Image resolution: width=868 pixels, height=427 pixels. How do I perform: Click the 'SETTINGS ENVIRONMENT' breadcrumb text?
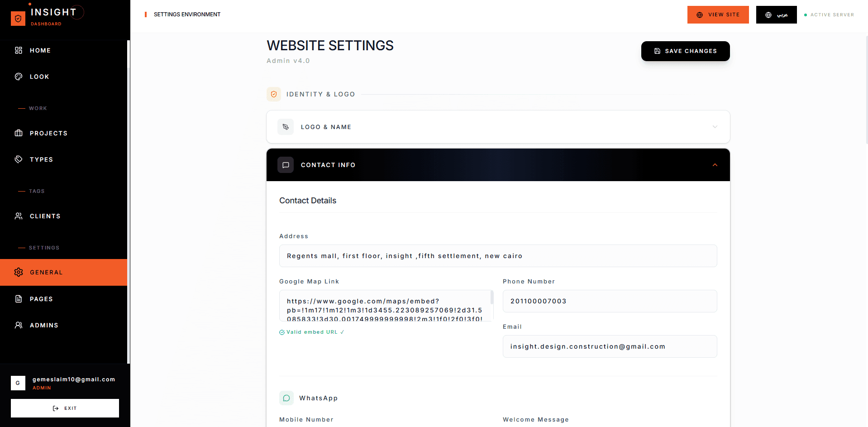click(x=187, y=14)
